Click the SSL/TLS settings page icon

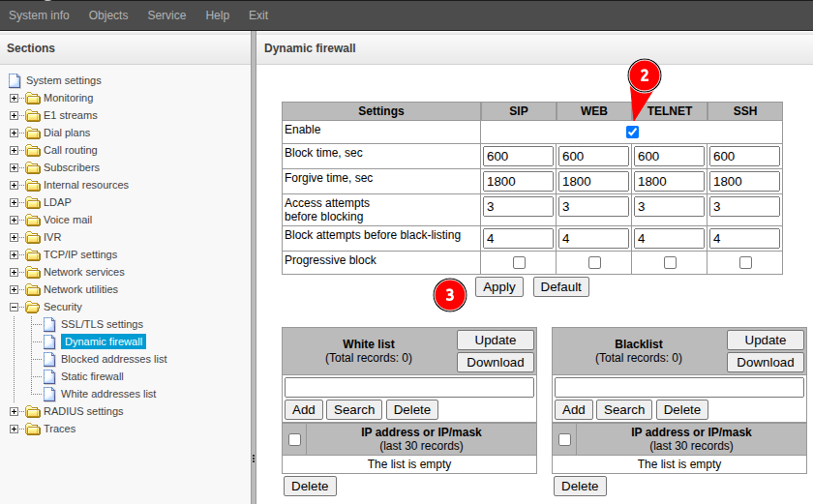(49, 324)
